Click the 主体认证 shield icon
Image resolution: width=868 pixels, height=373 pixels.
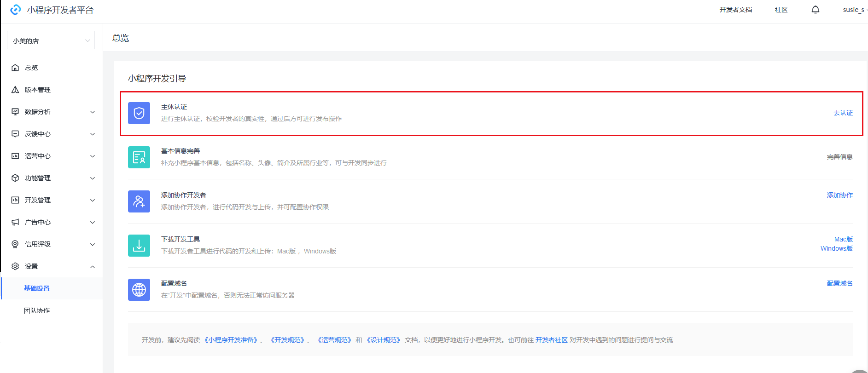pyautogui.click(x=139, y=113)
